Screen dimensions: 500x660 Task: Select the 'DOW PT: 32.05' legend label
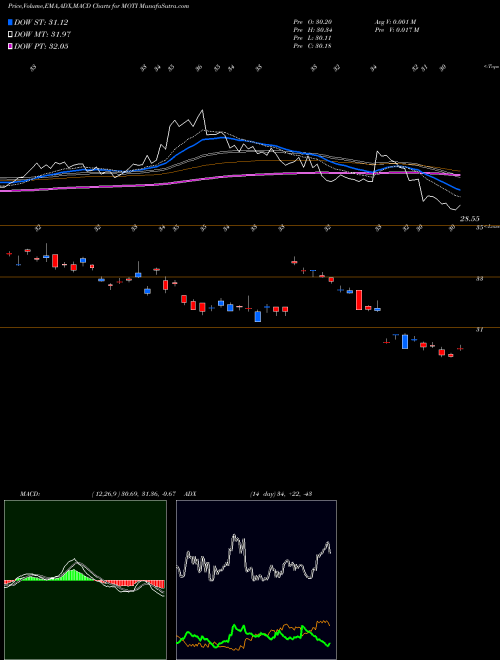click(x=41, y=47)
